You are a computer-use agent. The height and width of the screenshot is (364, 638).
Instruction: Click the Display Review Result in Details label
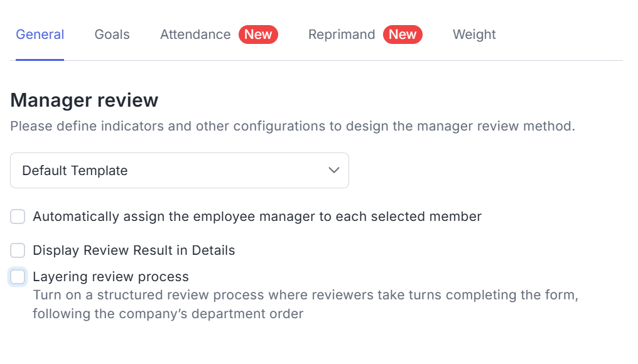134,250
